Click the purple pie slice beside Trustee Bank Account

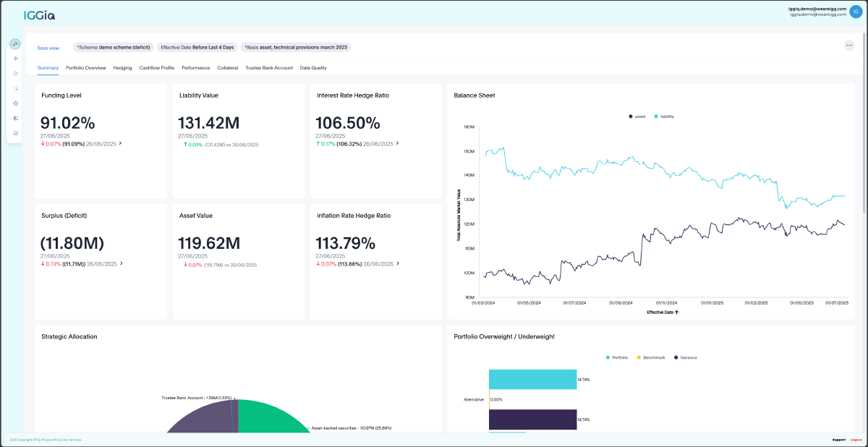coord(206,418)
